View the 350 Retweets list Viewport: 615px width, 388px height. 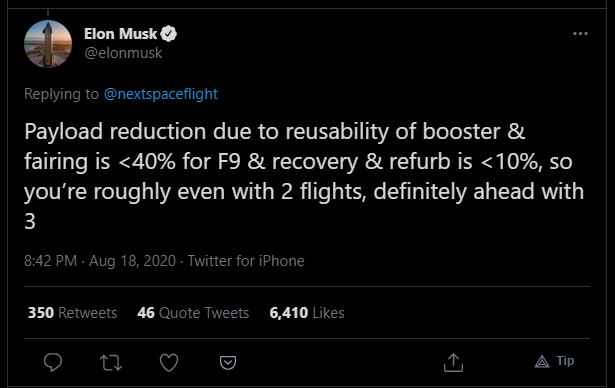(73, 313)
